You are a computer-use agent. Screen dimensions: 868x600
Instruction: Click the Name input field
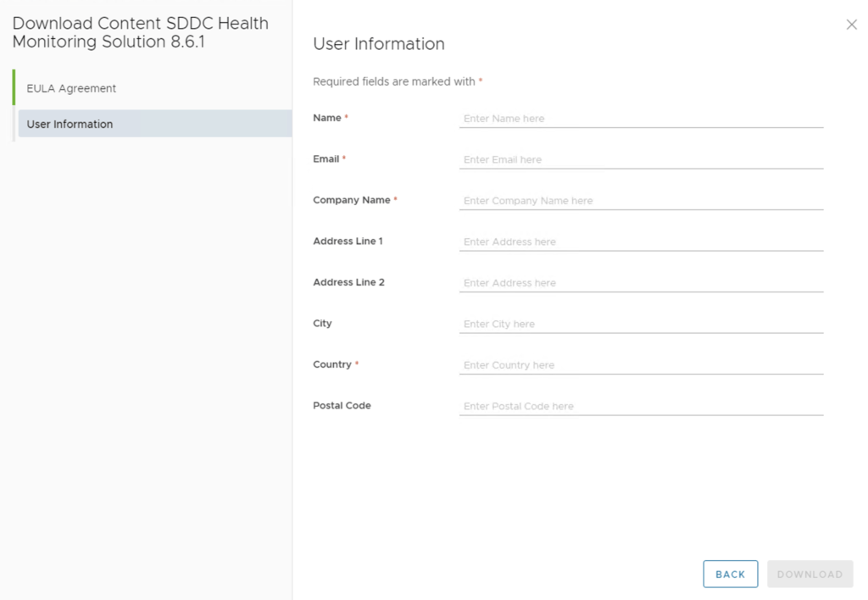[x=641, y=119]
